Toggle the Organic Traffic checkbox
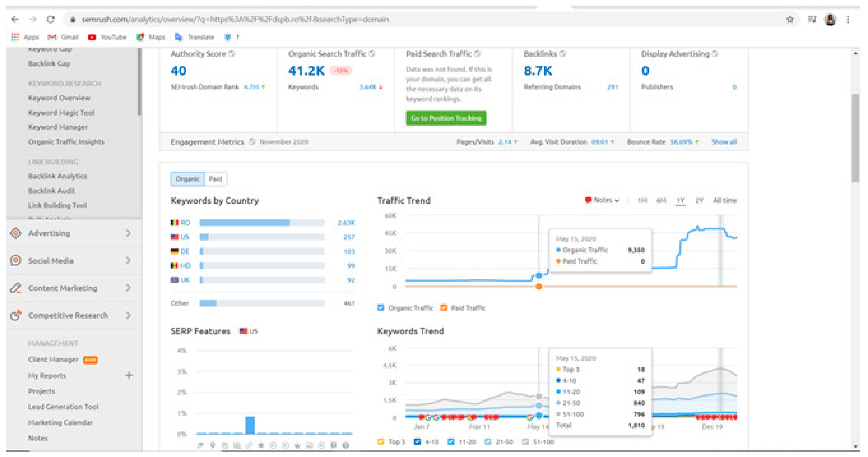Image resolution: width=868 pixels, height=457 pixels. [x=381, y=308]
